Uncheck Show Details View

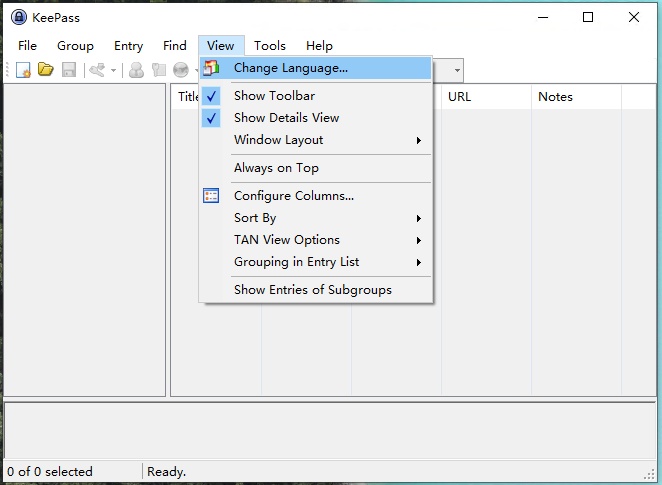[x=286, y=118]
